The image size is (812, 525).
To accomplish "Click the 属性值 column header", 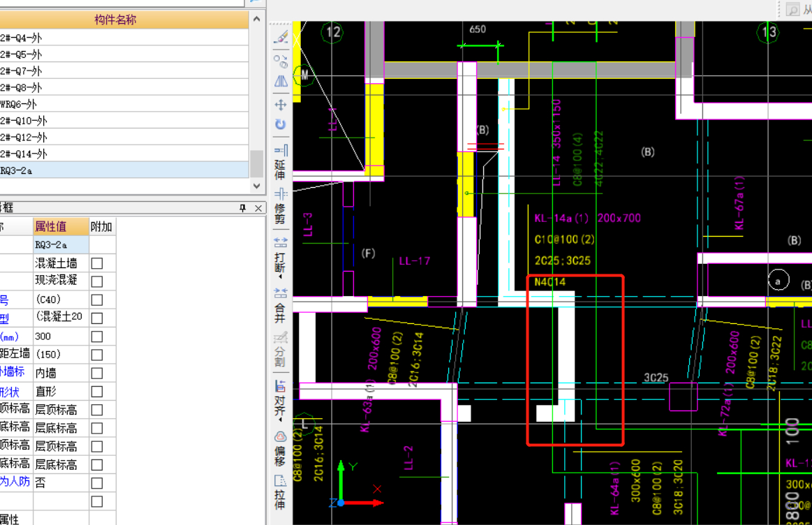I will click(61, 226).
